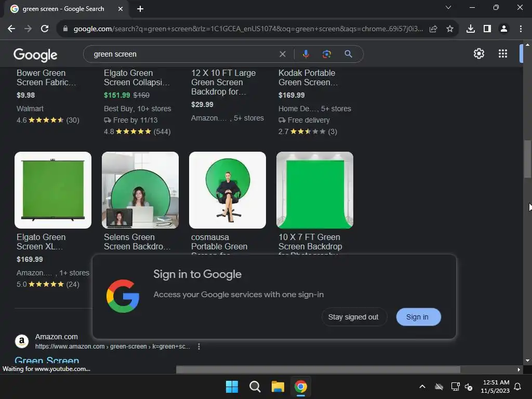Open 12 X 10 FT Large Green Screen listing
This screenshot has height=399, width=532.
tap(223, 82)
